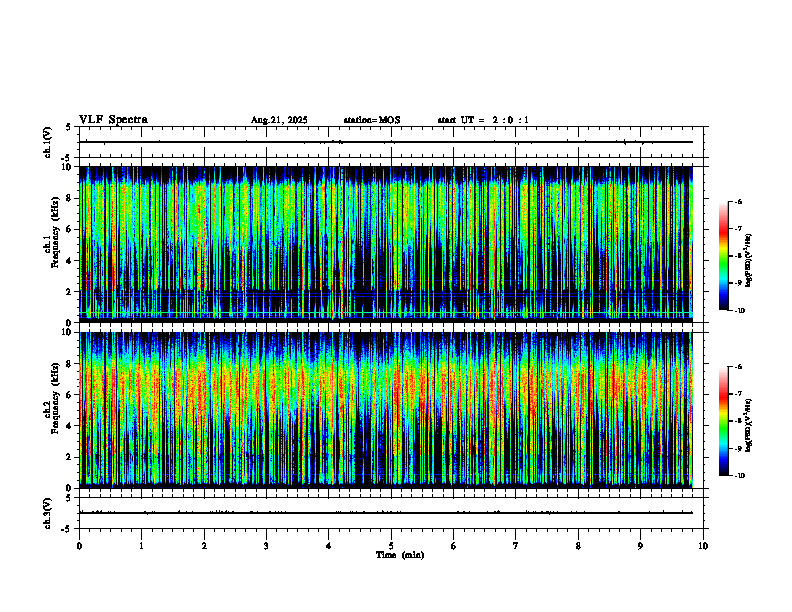This screenshot has width=792, height=612.
Task: Click the "station=MOS" header label
Action: click(x=372, y=120)
